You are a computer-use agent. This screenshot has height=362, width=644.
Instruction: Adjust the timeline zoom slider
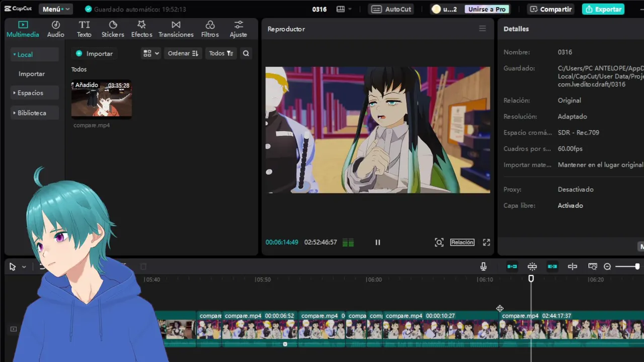tap(627, 266)
